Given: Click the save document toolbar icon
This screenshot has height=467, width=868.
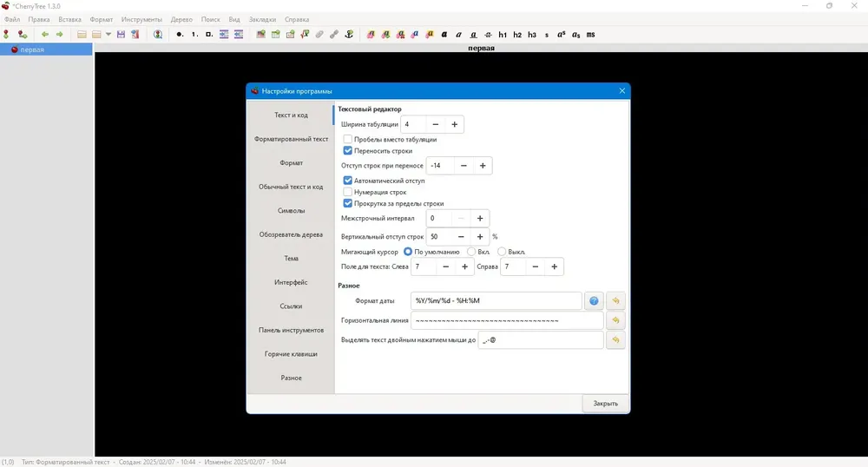Looking at the screenshot, I should [121, 35].
